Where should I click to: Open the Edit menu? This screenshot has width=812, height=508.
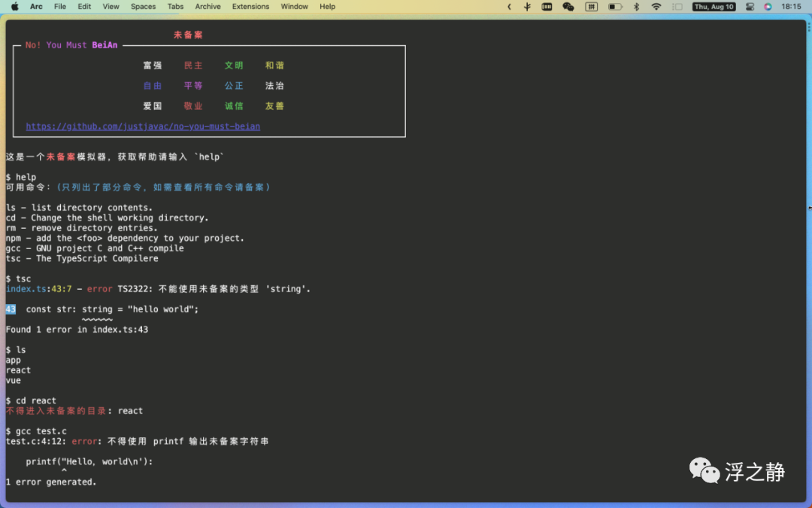[x=84, y=7]
